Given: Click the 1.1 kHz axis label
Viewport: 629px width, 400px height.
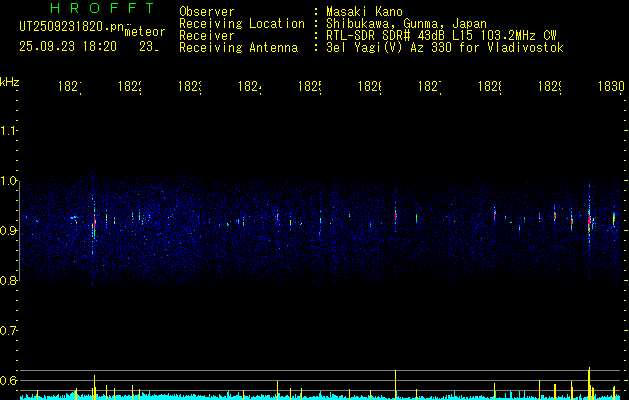Looking at the screenshot, I should pyautogui.click(x=8, y=130).
